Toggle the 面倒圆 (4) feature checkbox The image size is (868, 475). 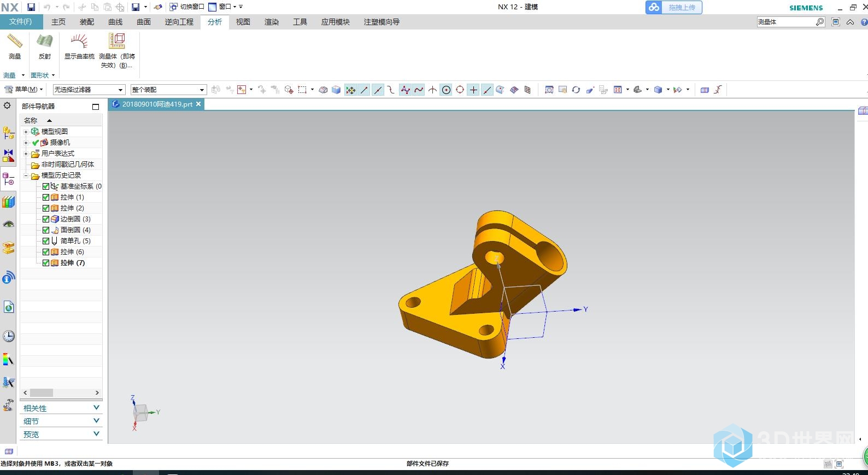click(x=46, y=230)
